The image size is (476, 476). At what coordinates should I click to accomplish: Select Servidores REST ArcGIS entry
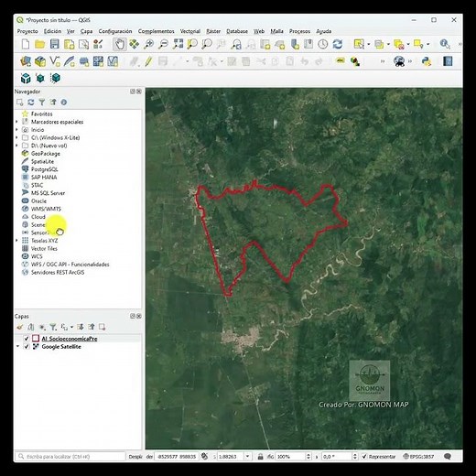click(x=58, y=272)
